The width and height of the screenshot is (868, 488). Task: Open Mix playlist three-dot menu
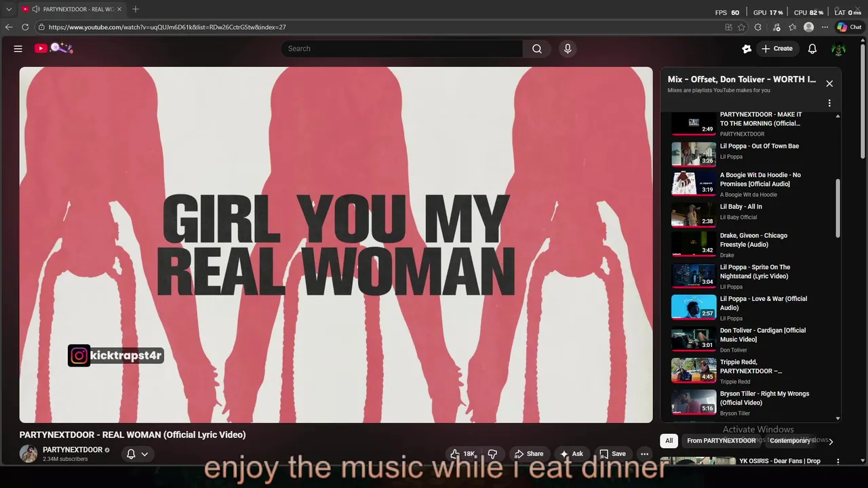(829, 103)
